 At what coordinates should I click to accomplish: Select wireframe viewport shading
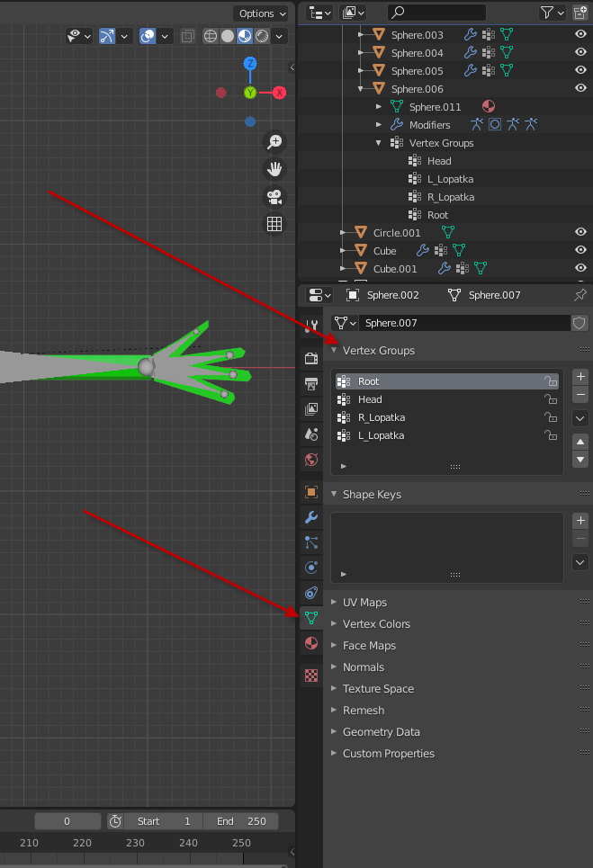point(211,36)
